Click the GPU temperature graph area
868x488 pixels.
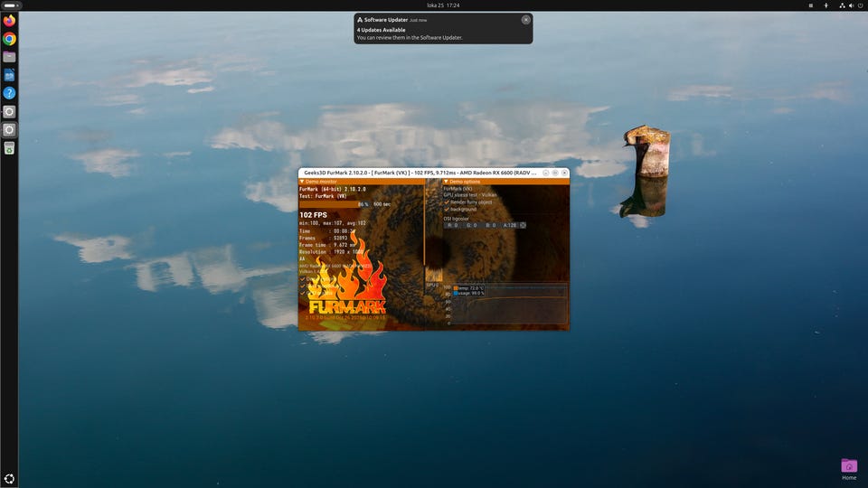tap(510, 305)
